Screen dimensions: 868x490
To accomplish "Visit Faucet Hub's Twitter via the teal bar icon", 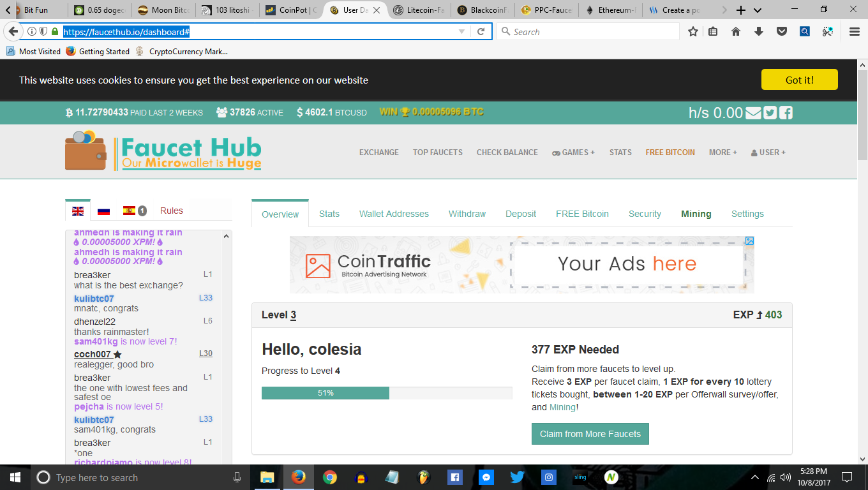I will click(x=770, y=113).
